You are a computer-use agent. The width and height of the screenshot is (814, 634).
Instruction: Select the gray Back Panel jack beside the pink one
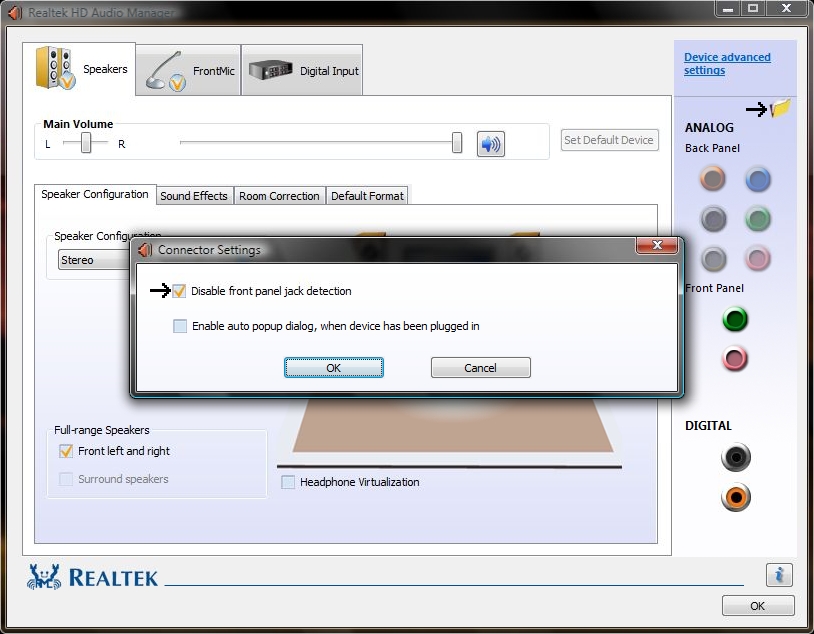[x=714, y=259]
